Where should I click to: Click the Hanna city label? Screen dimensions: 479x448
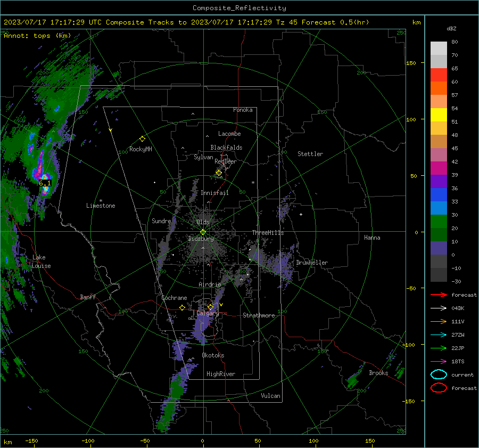[x=372, y=238]
